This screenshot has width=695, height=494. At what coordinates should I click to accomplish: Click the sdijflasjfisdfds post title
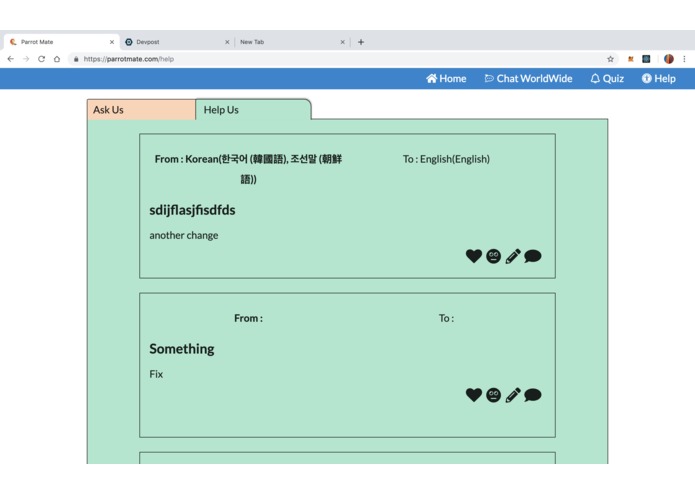click(192, 210)
